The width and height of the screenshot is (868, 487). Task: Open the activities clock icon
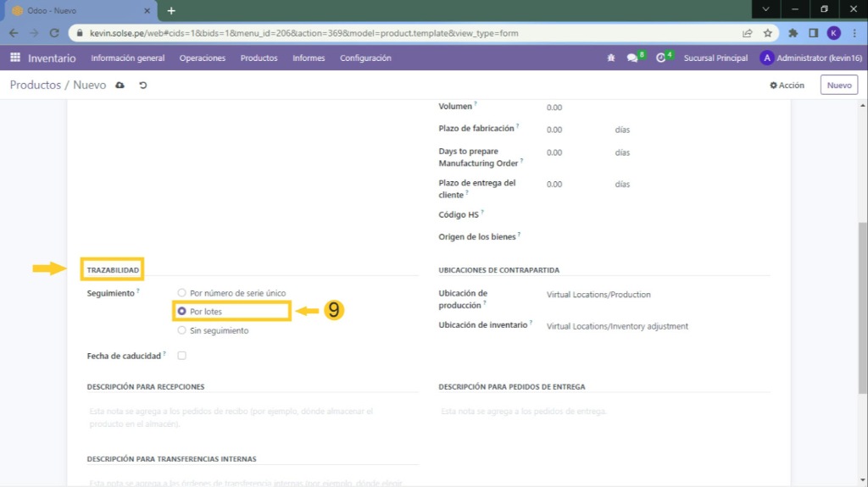(661, 58)
